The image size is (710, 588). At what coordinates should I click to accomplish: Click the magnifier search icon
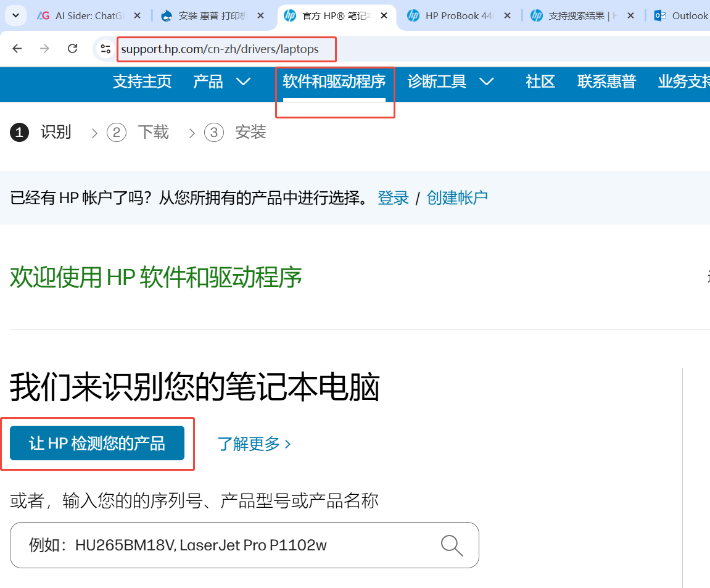click(452, 545)
